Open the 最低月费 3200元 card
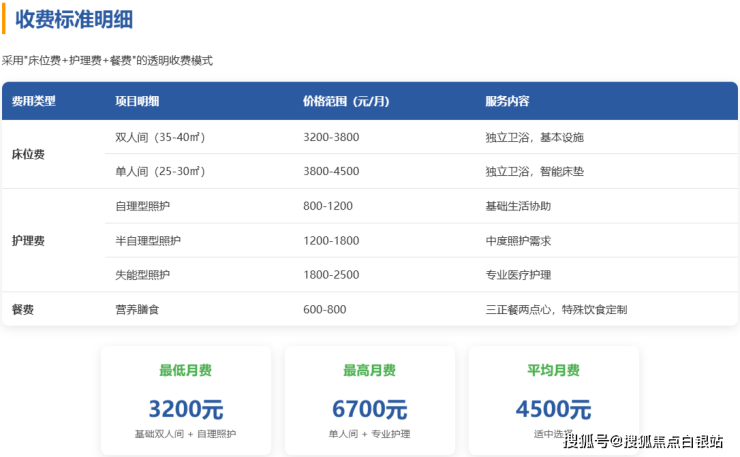 click(x=186, y=396)
